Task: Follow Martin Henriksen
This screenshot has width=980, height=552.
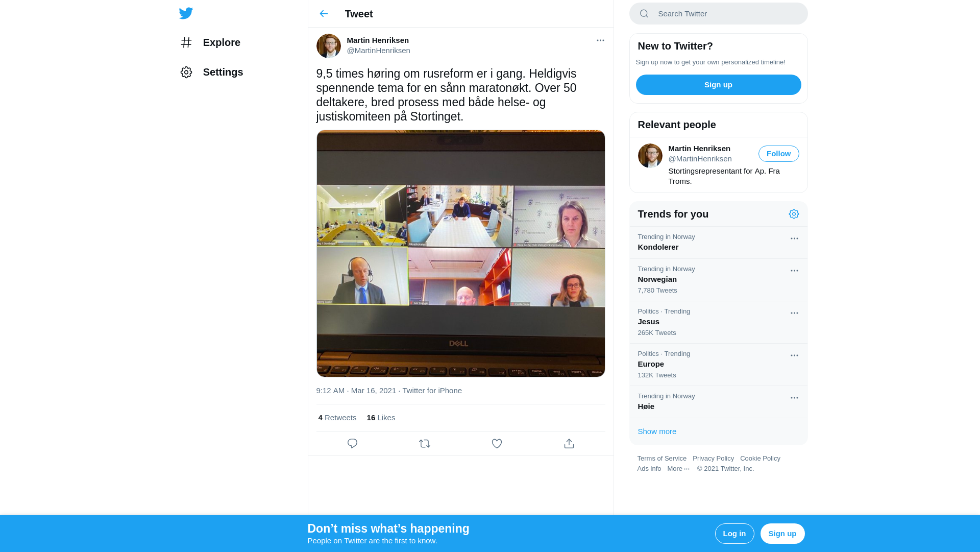Action: pyautogui.click(x=778, y=154)
